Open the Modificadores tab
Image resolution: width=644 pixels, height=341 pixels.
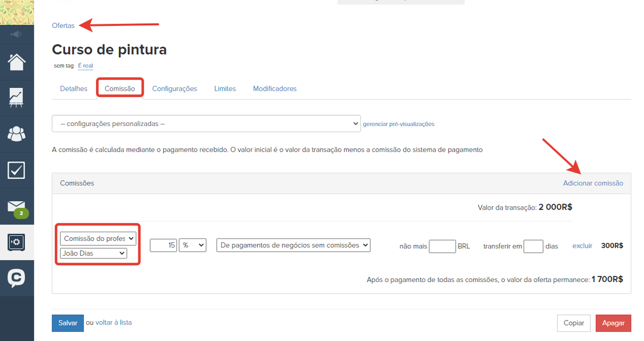(x=275, y=88)
